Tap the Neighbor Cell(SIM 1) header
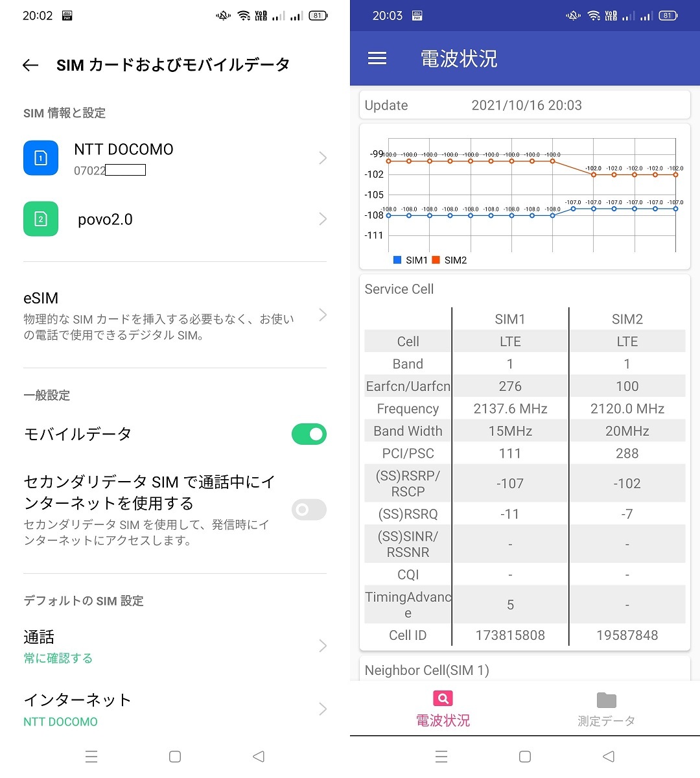700x778 pixels. click(426, 670)
